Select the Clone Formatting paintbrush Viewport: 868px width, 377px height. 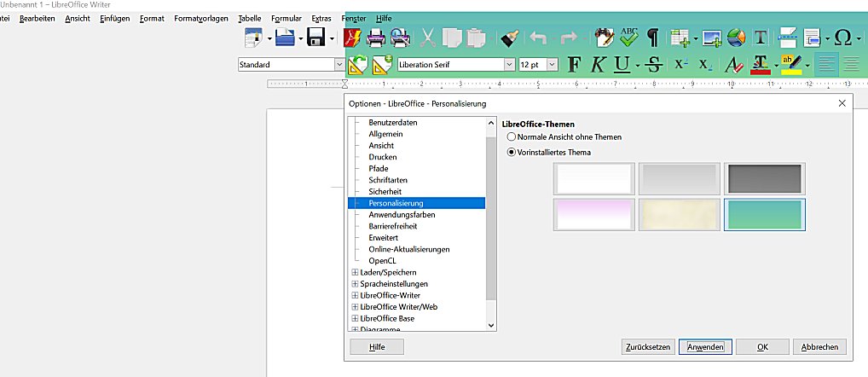(x=509, y=38)
